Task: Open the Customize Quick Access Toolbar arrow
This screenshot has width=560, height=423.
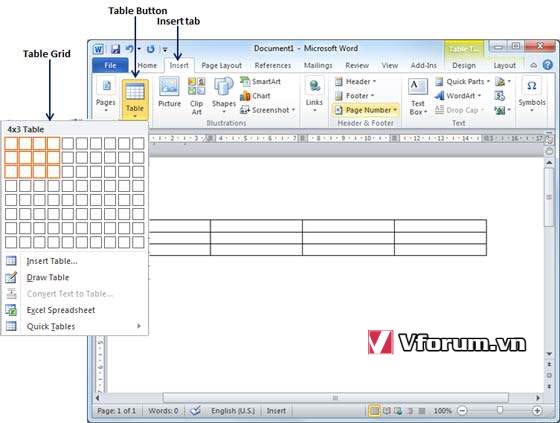Action: coord(165,49)
